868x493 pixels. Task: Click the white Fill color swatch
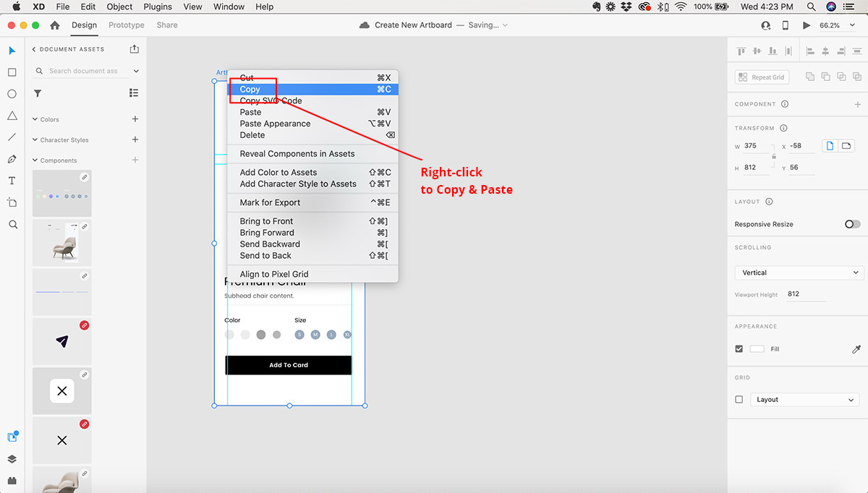click(x=757, y=349)
